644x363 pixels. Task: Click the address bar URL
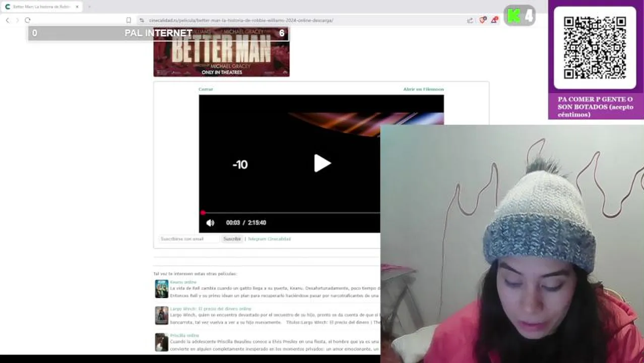[241, 20]
